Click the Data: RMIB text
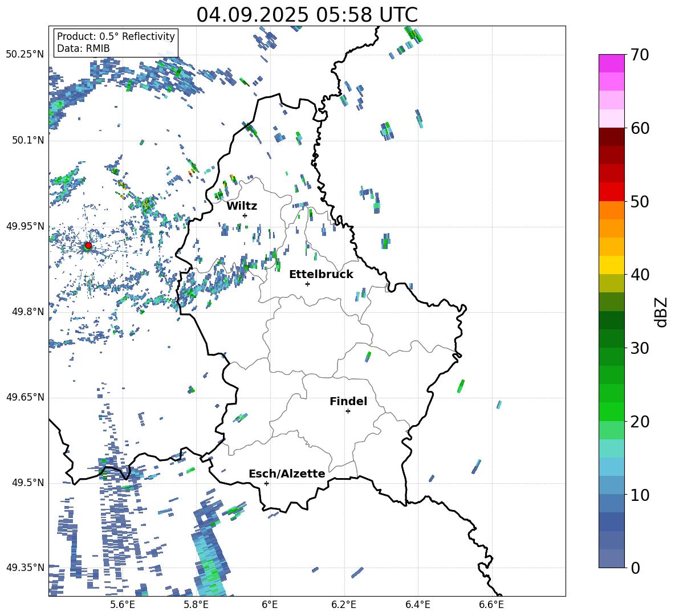This screenshot has width=675, height=616. (x=83, y=48)
